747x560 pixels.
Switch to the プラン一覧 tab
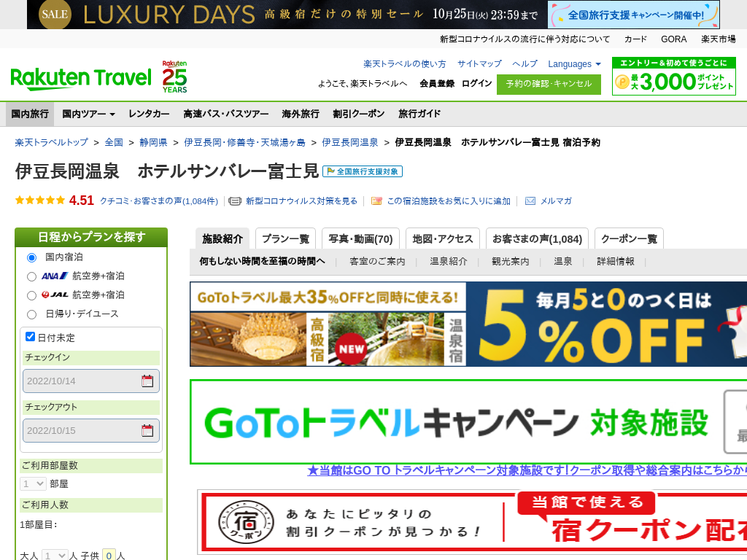285,238
